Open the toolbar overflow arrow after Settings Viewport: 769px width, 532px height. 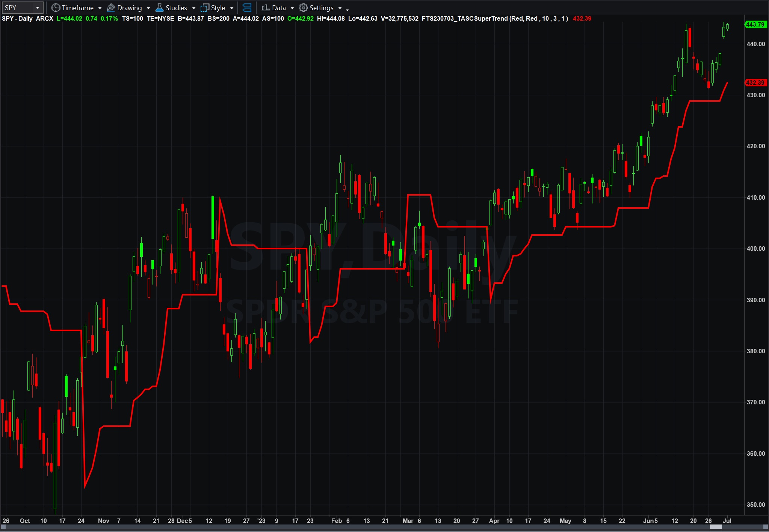point(347,10)
